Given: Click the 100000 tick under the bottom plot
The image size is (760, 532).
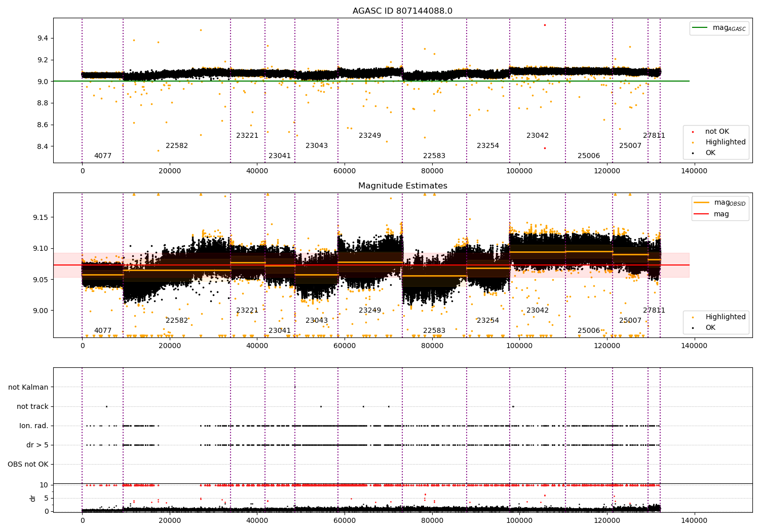Looking at the screenshot, I should [x=520, y=521].
